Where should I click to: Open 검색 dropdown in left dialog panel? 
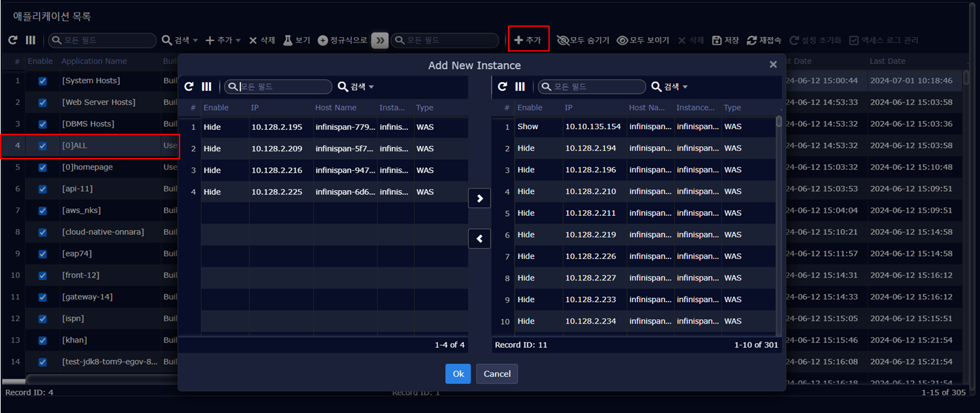pyautogui.click(x=356, y=87)
